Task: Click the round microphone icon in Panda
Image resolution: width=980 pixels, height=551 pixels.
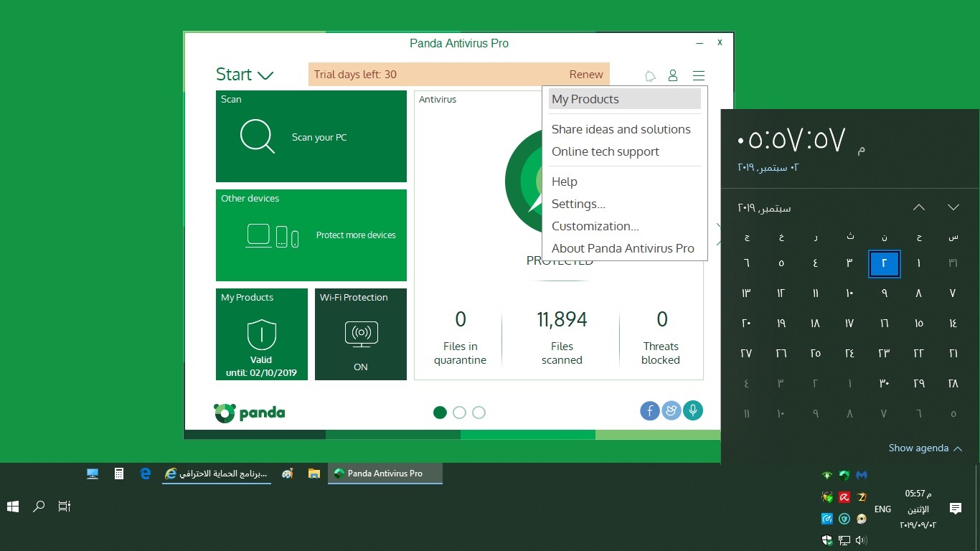Action: point(693,410)
